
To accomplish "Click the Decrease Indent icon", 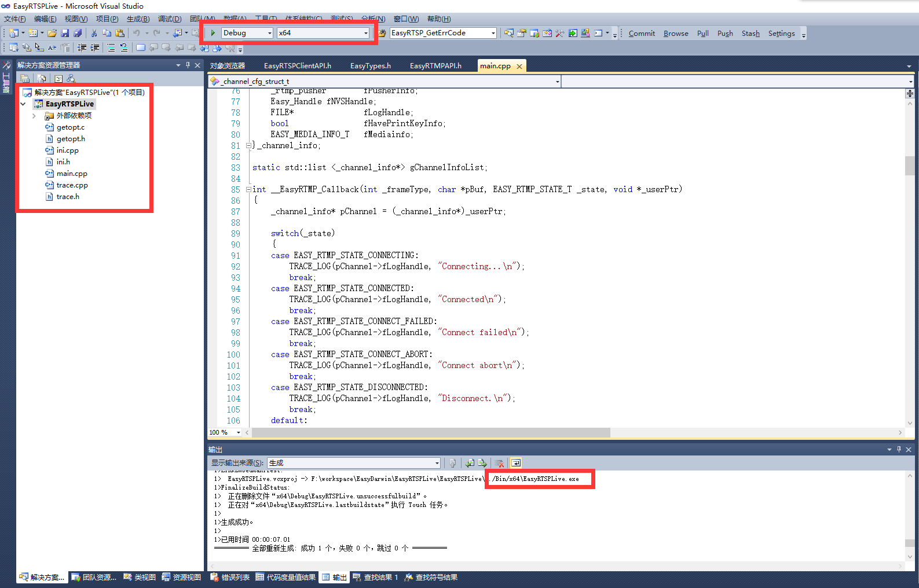I will (x=82, y=47).
